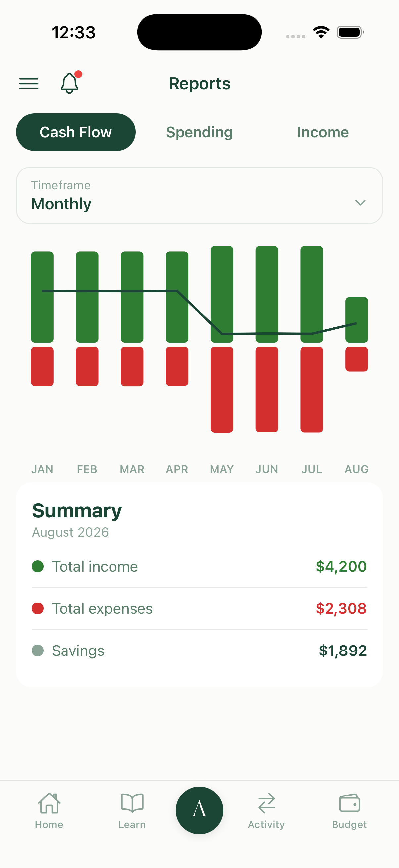Open the Budget wallet icon
The height and width of the screenshot is (868, 399).
point(349,803)
